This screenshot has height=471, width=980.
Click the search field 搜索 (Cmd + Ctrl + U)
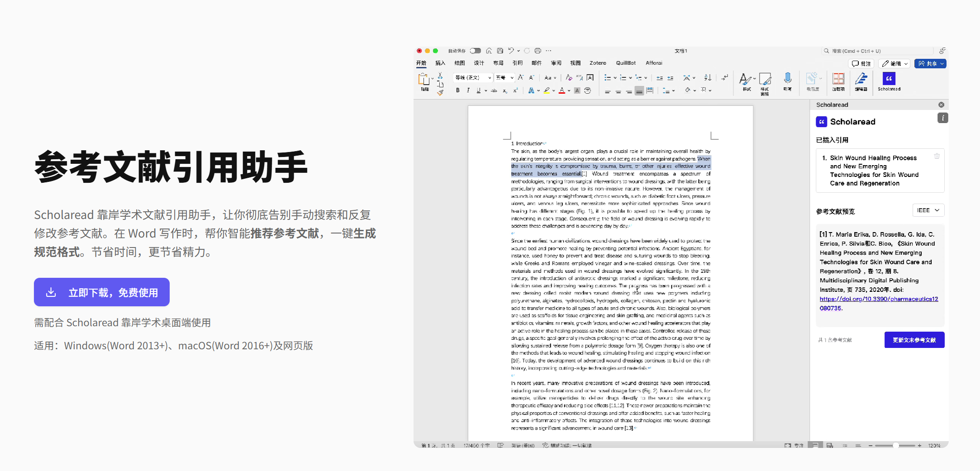pos(877,51)
